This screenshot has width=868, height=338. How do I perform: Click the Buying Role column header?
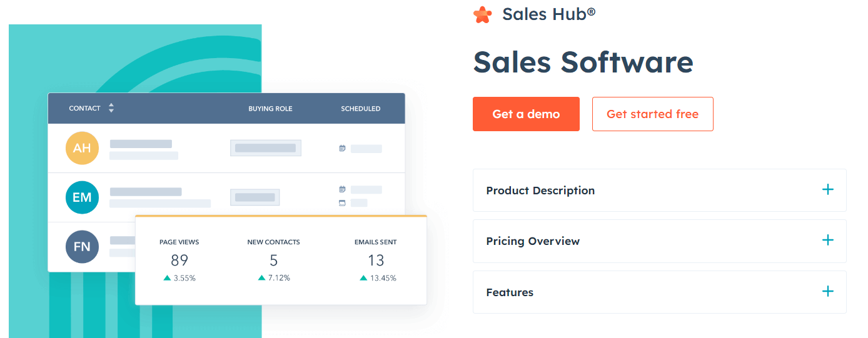tap(270, 109)
